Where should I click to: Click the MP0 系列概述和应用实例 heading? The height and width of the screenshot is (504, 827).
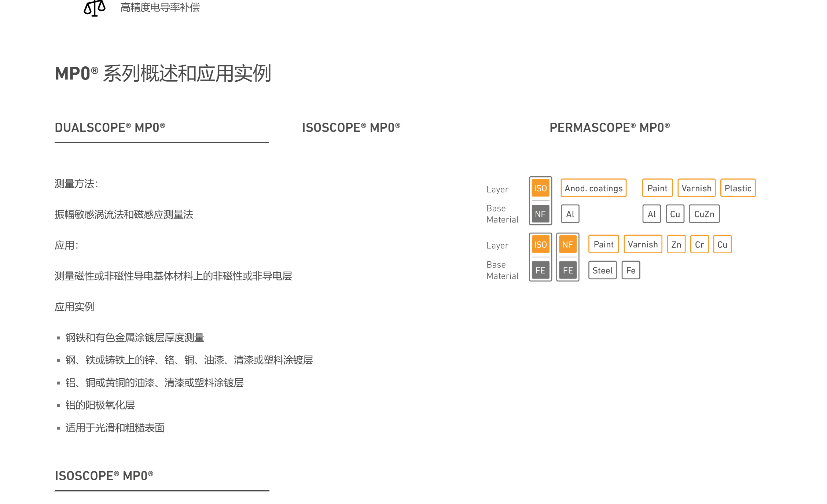tap(163, 73)
